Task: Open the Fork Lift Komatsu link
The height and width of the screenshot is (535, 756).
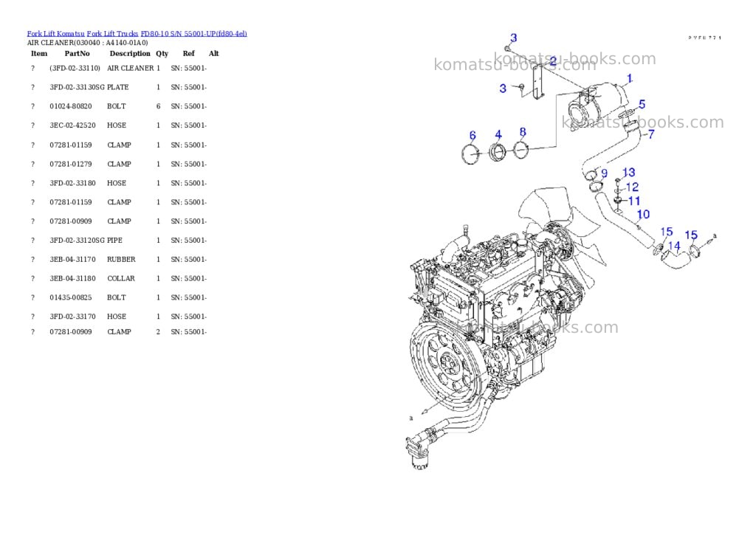Action: tap(55, 34)
